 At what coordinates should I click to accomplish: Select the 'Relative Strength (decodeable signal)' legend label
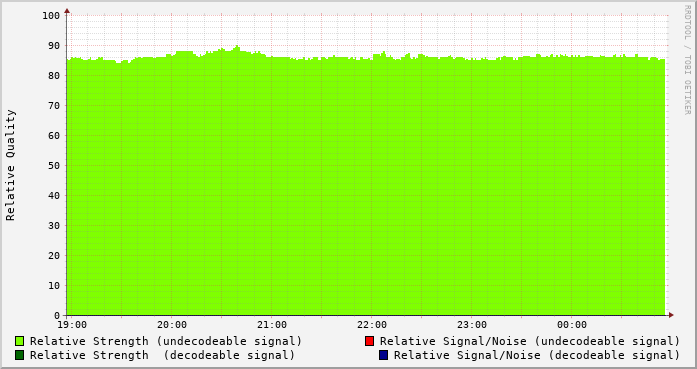coord(162,355)
